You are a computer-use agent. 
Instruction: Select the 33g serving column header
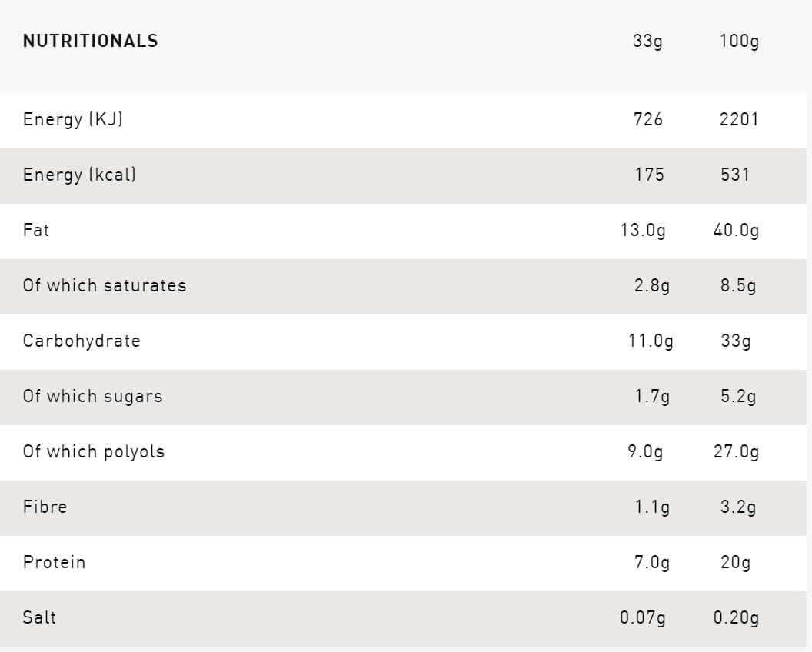click(647, 41)
